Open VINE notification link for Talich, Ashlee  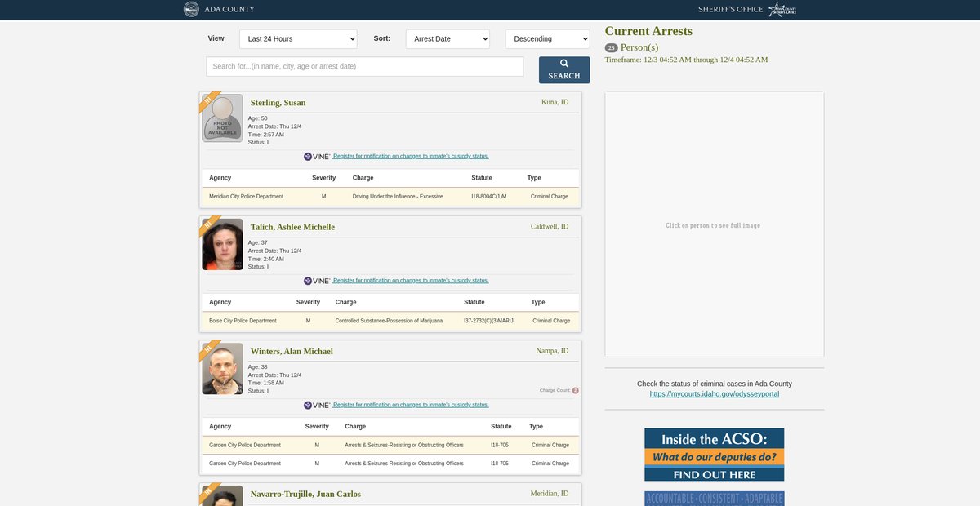coord(411,281)
